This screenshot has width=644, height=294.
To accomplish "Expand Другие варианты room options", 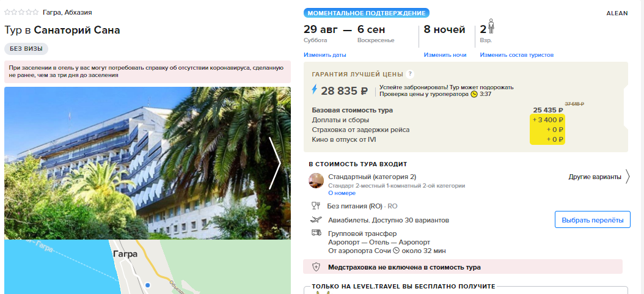I will point(599,177).
